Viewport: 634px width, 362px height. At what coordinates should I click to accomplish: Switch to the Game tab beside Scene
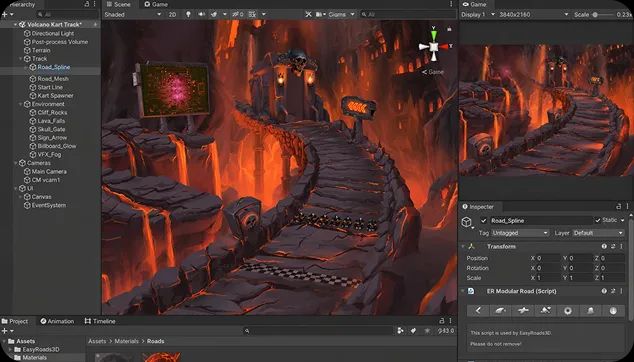pyautogui.click(x=156, y=4)
